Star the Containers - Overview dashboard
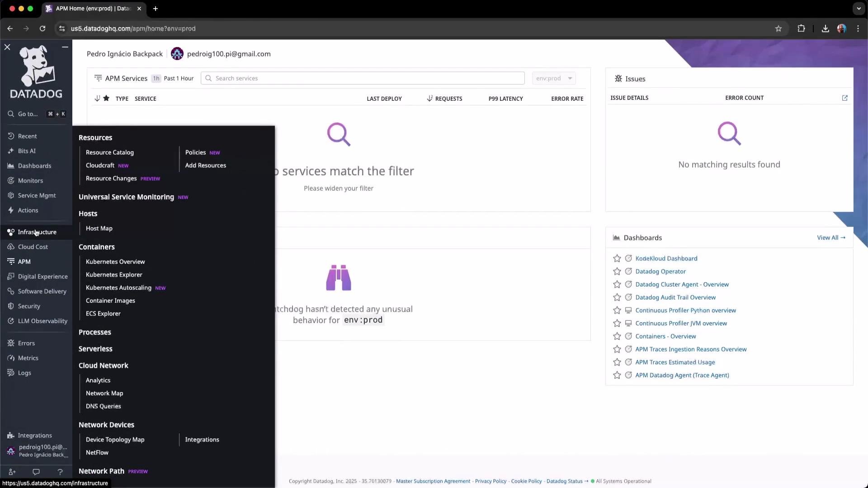The image size is (868, 488). (617, 336)
